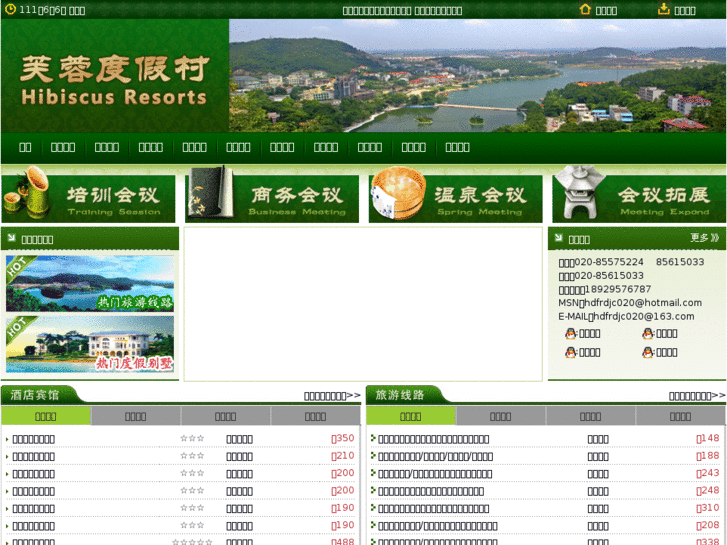Click the phone number 020-85575224
The image size is (727, 545).
point(609,262)
